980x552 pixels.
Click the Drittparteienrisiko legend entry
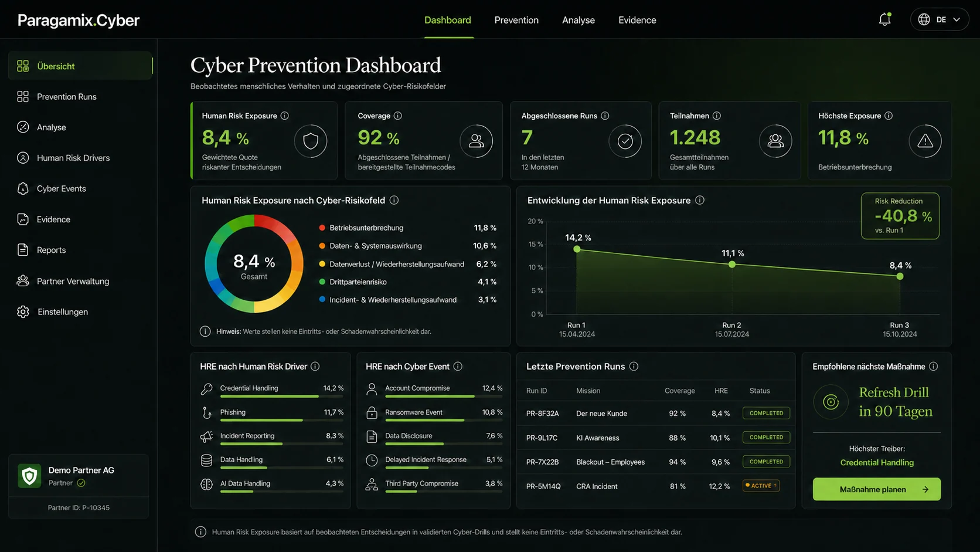tap(408, 282)
